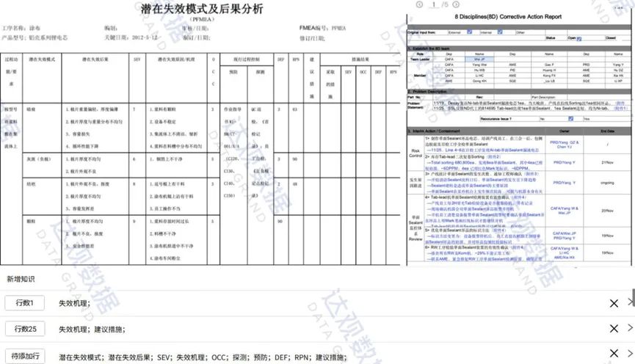Go to next page of 8D report

(x=456, y=4)
